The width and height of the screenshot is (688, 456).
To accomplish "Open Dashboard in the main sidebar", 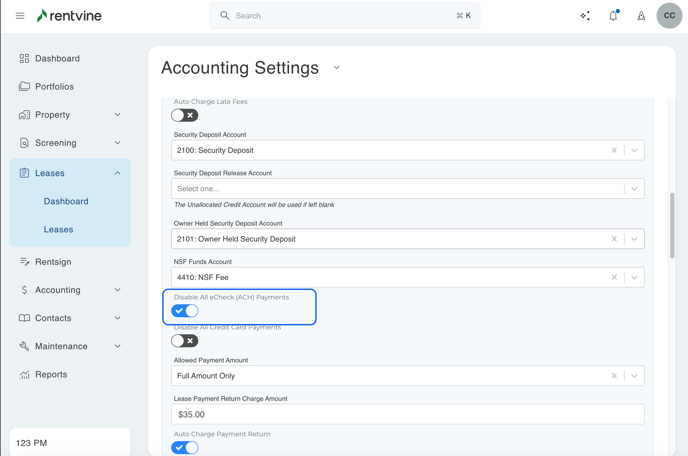I will point(57,59).
